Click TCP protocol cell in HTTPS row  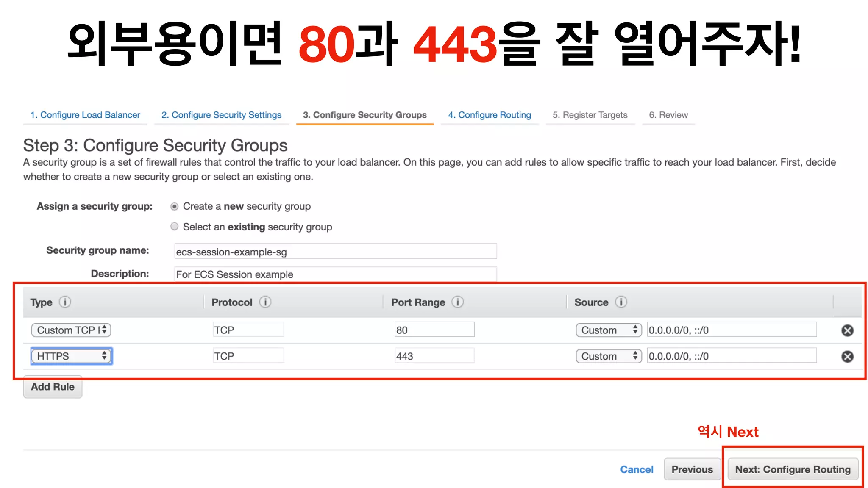coord(248,356)
